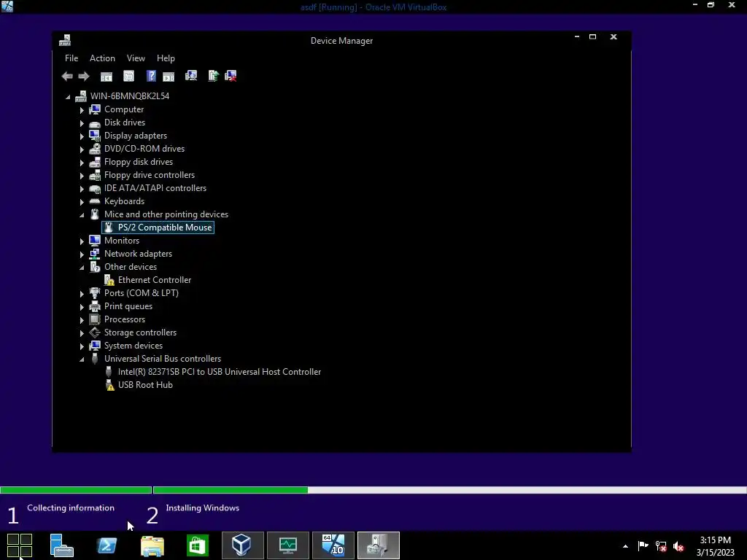Select the Print queues row
The image size is (747, 560).
(x=128, y=306)
